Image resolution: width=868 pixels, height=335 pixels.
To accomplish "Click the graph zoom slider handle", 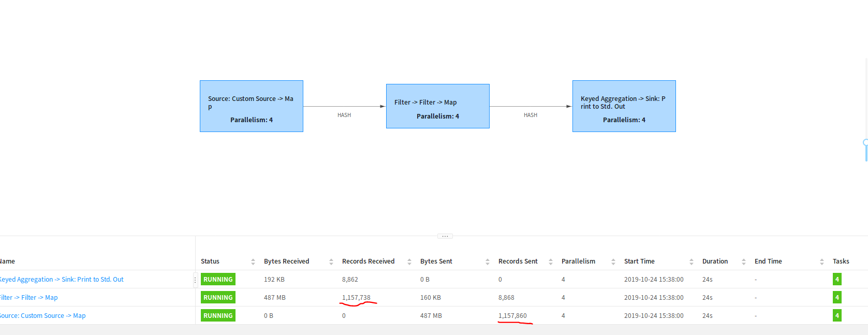I will pos(865,142).
